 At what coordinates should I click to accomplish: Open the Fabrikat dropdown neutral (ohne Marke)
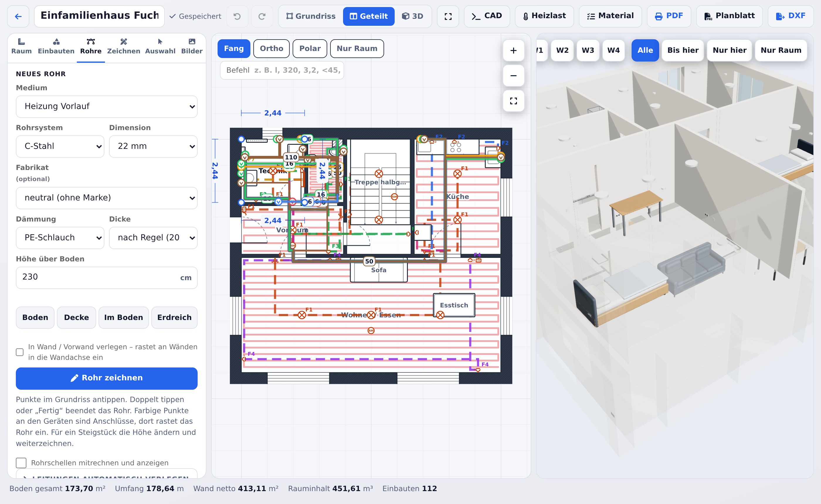[107, 198]
